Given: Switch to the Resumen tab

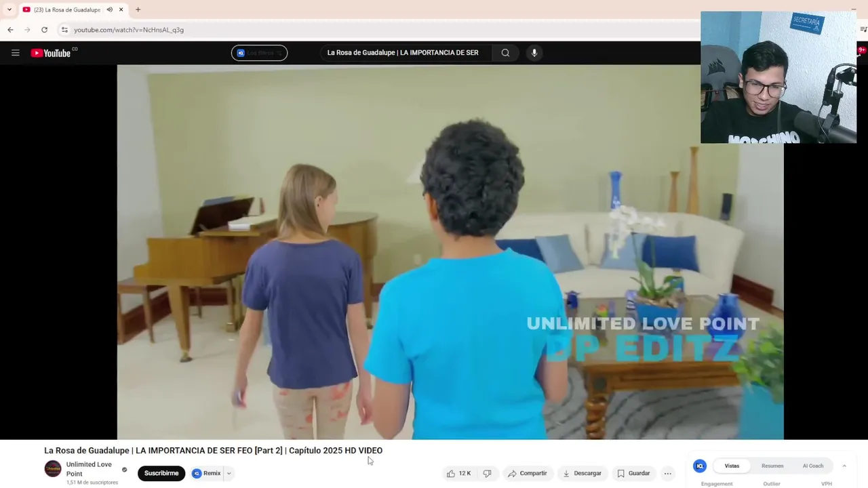Looking at the screenshot, I should pos(772,466).
